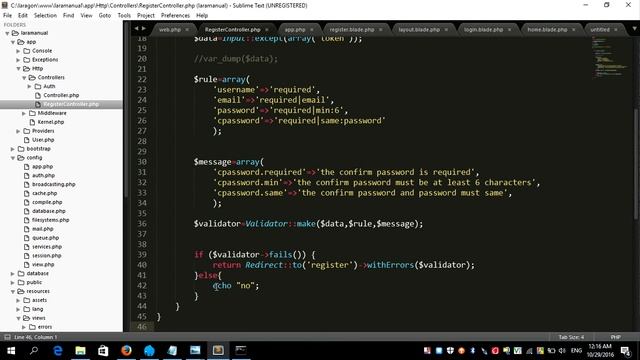
Task: Open the Goto menu
Action: click(x=104, y=16)
